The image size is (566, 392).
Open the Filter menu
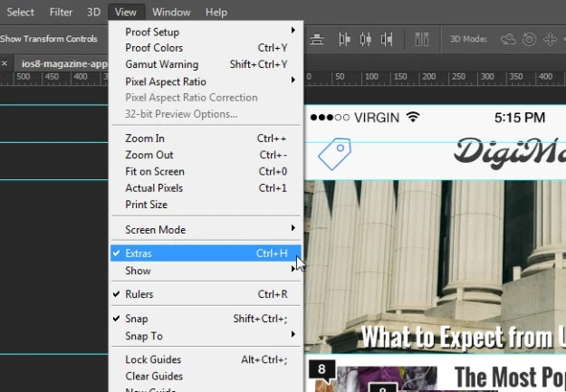pyautogui.click(x=61, y=12)
